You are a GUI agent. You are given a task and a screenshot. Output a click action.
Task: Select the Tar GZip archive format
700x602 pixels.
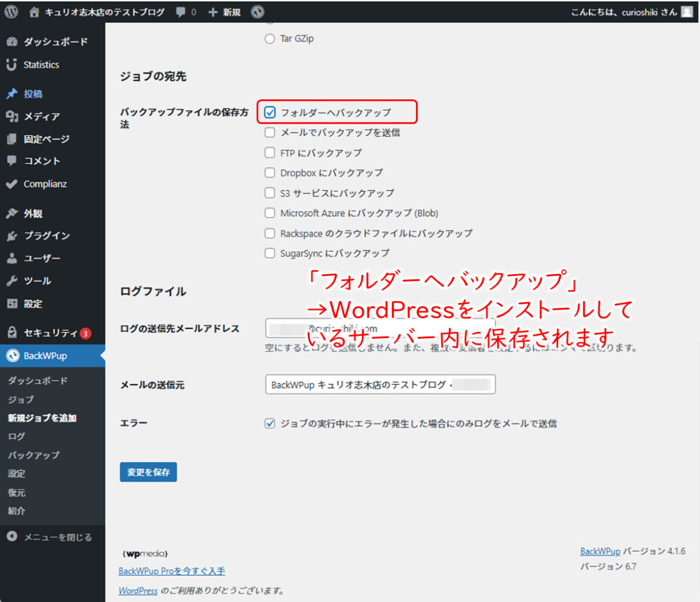(269, 39)
